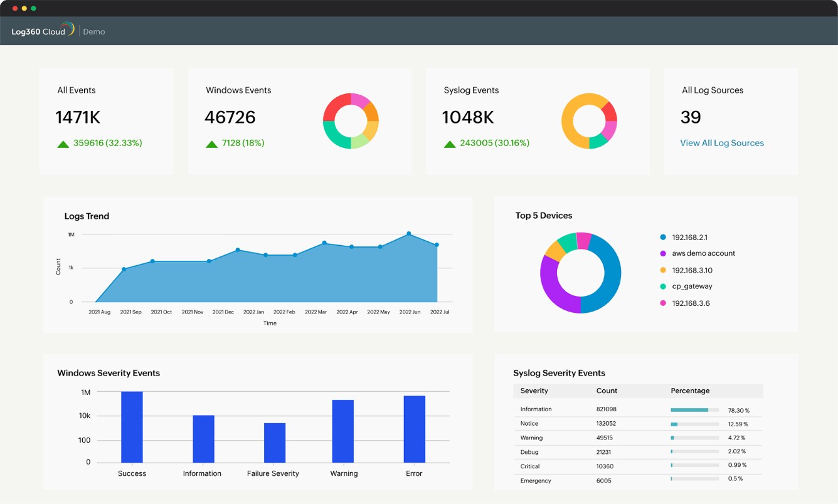Click the green growth arrow under All Events
The image size is (838, 504).
(63, 144)
